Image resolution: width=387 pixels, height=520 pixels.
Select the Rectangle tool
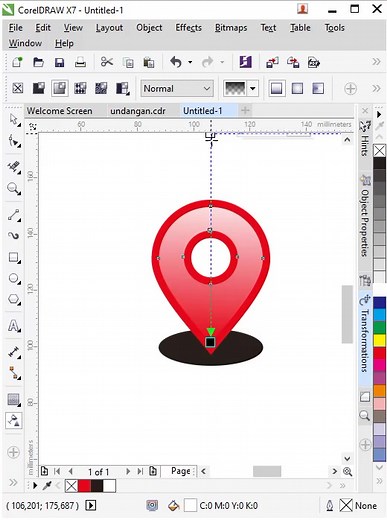pos(14,257)
